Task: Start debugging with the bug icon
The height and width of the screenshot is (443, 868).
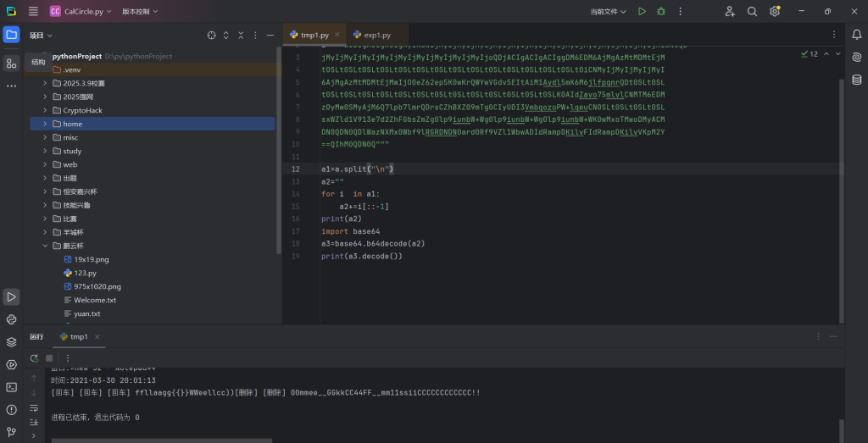Action: (661, 12)
